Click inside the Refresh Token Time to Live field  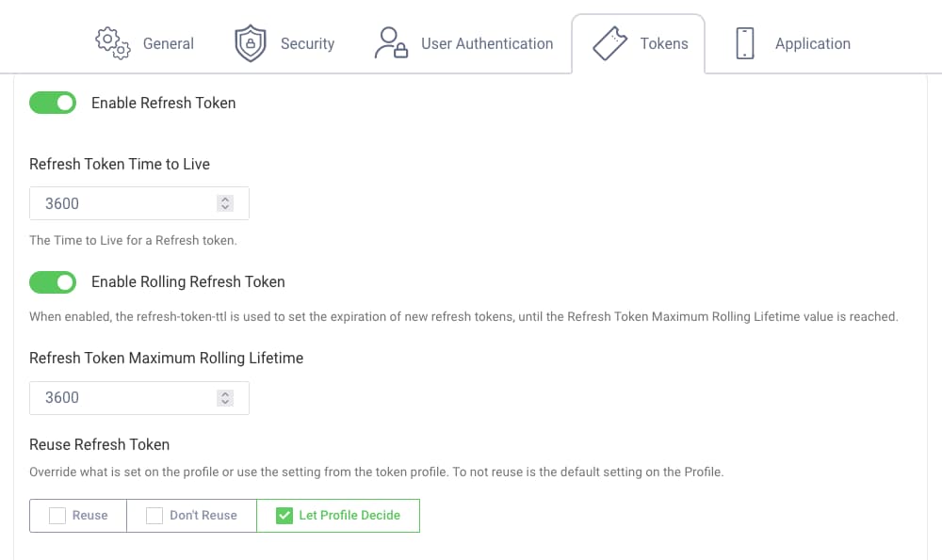coord(122,203)
